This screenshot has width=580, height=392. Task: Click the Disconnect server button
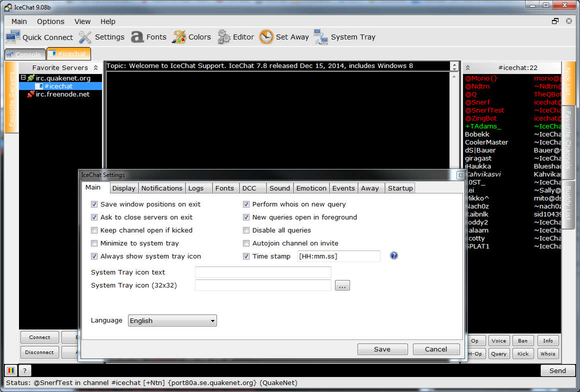tap(39, 352)
